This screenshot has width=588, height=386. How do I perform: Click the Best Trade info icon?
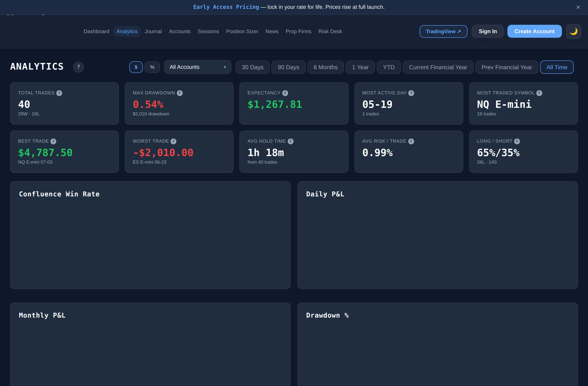pyautogui.click(x=53, y=141)
